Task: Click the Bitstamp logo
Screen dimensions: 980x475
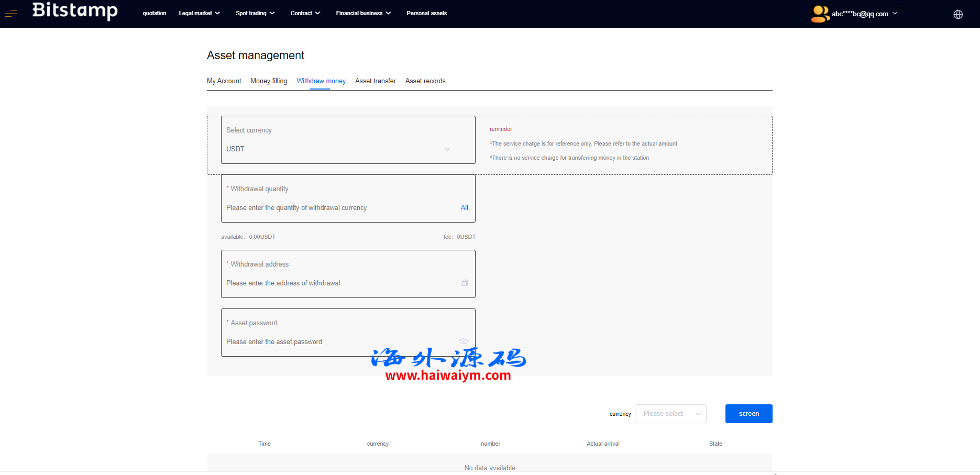Action: click(75, 11)
